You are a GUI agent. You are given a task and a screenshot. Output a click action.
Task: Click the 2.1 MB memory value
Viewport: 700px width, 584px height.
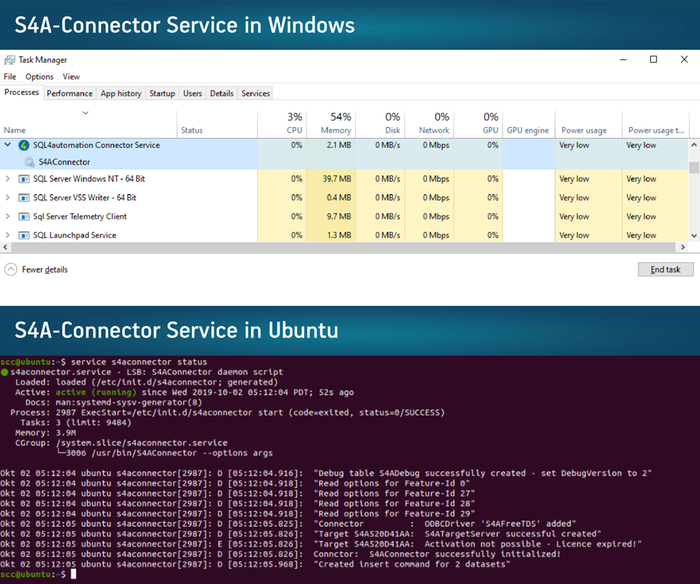[339, 145]
